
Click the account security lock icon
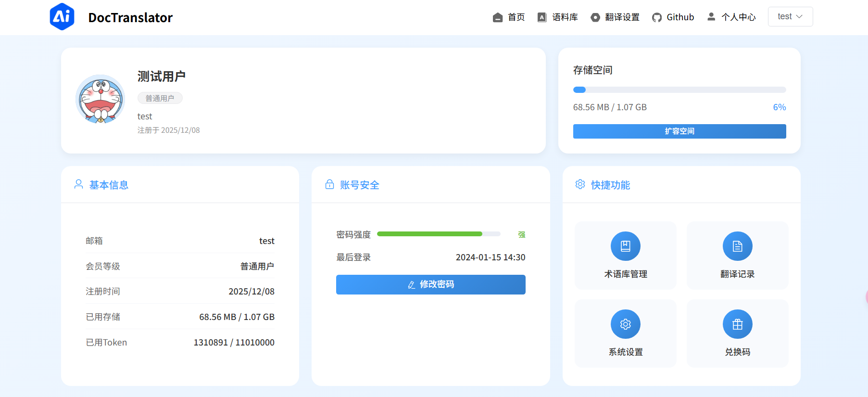coord(329,185)
